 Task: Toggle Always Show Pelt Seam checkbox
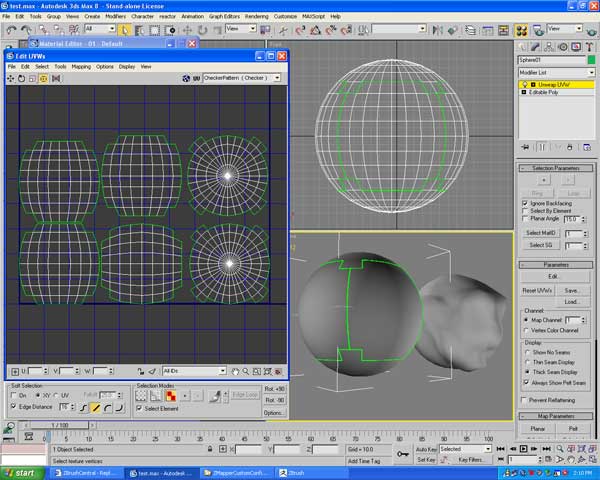tap(527, 382)
